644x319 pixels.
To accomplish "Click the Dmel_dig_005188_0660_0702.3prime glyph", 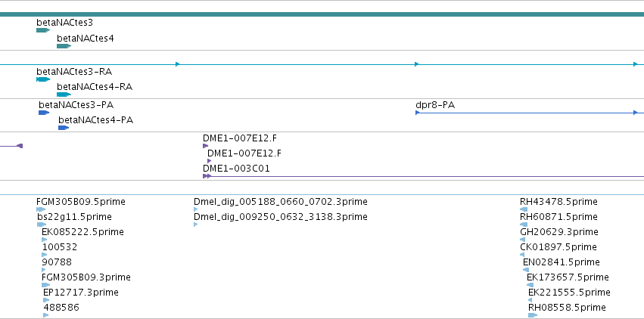I will click(x=195, y=209).
